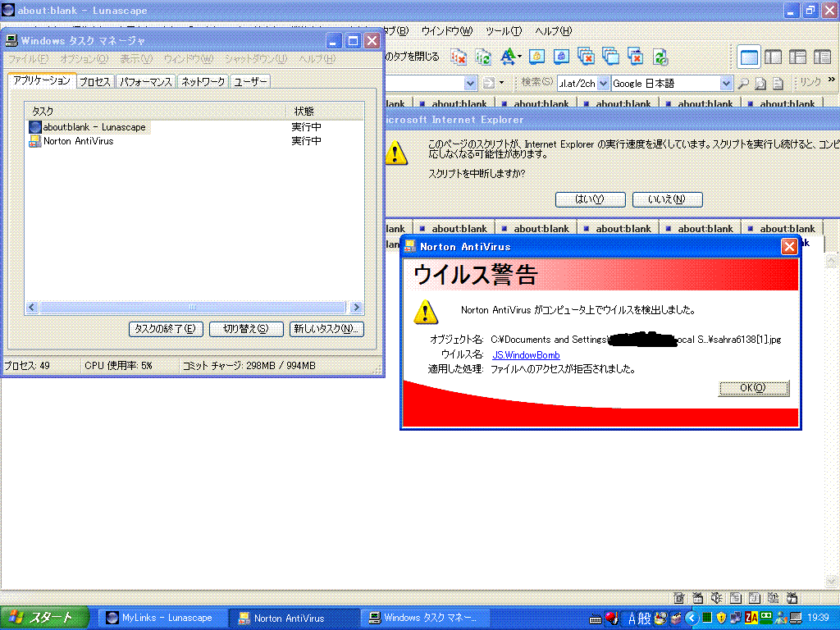Switch to the パフォーマンス tab in Task Manager

(x=146, y=81)
